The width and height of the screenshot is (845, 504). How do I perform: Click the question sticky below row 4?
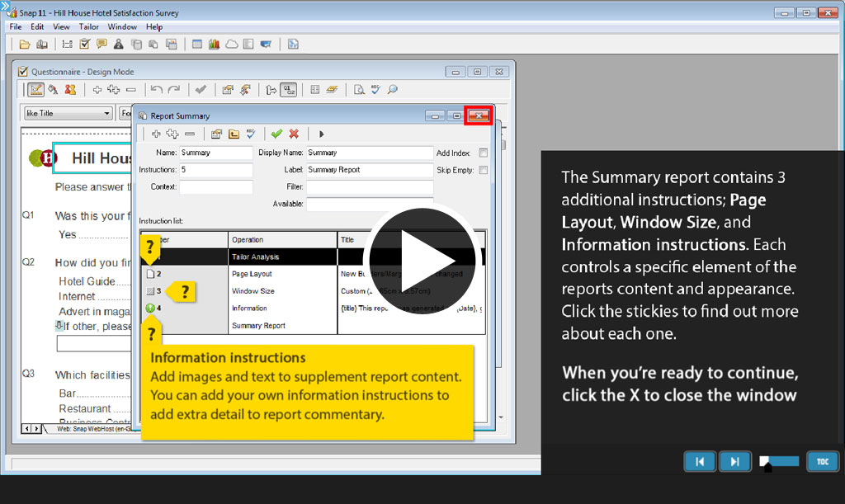coord(152,331)
